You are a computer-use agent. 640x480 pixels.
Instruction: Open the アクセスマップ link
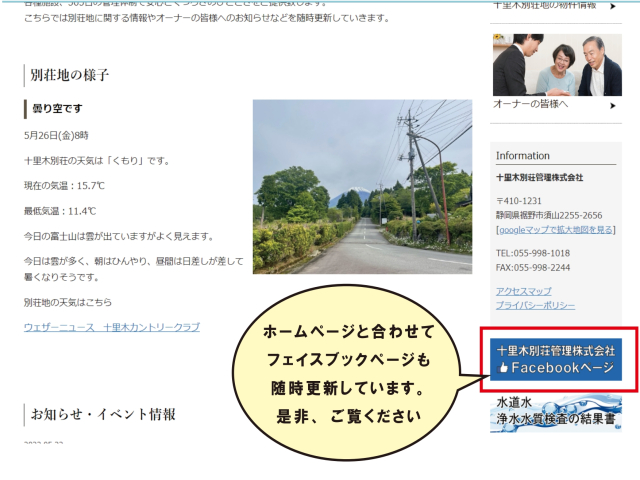pos(523,291)
